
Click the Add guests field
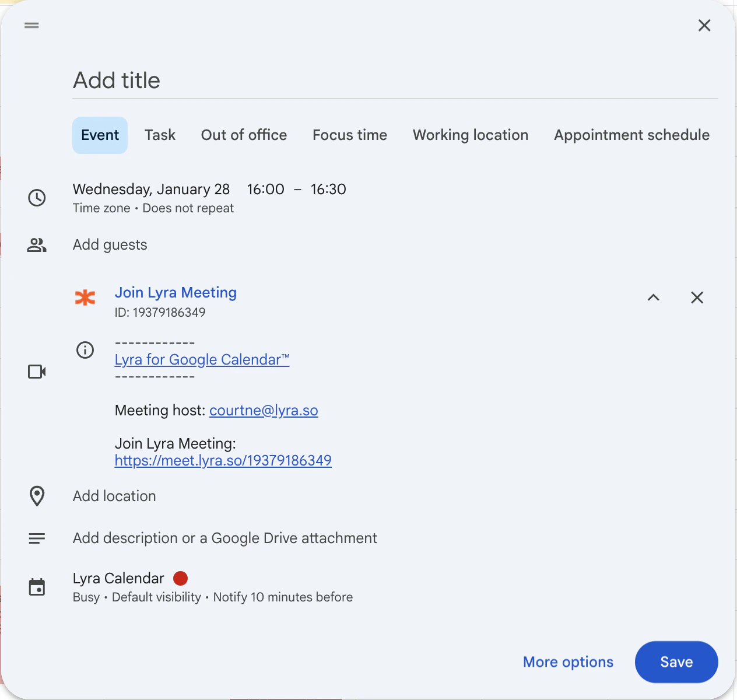tap(110, 244)
